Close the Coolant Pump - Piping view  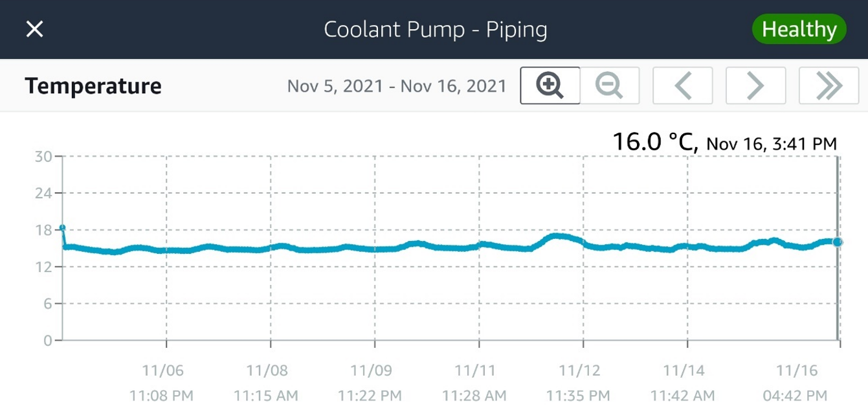34,29
